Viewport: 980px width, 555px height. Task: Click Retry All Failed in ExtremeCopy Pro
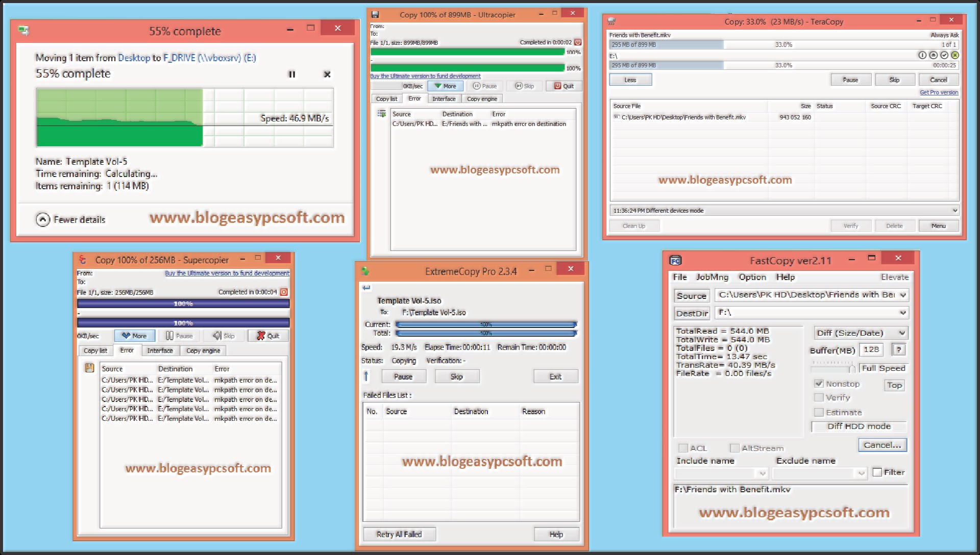[399, 534]
